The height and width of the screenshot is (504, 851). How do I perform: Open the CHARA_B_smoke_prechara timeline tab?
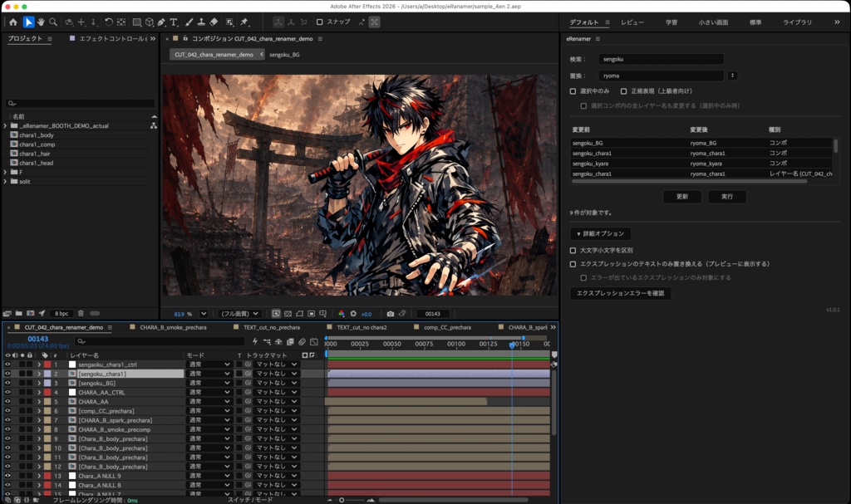click(173, 327)
